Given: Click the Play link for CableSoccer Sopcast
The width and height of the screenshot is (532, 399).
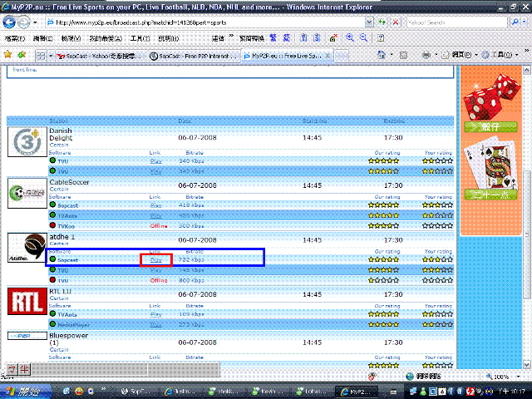Looking at the screenshot, I should pyautogui.click(x=155, y=204).
